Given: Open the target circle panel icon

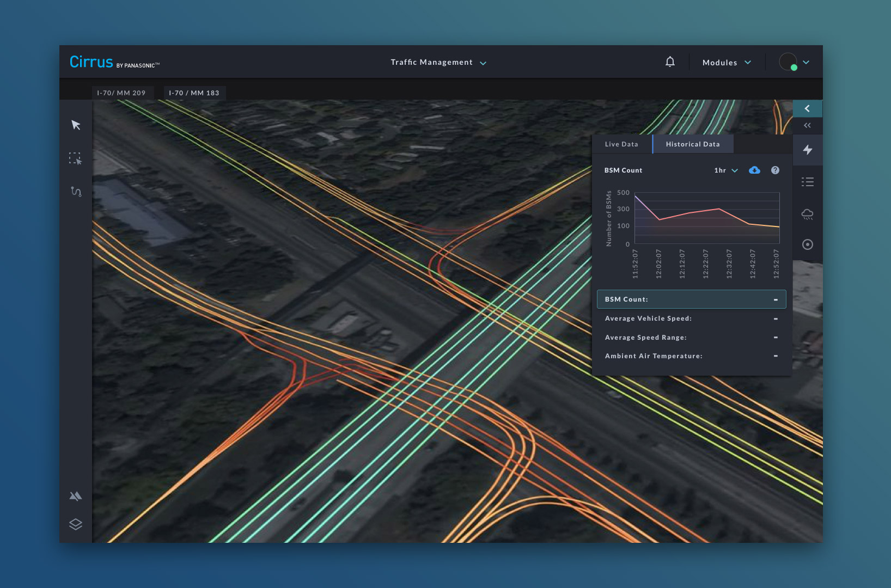Looking at the screenshot, I should (808, 244).
